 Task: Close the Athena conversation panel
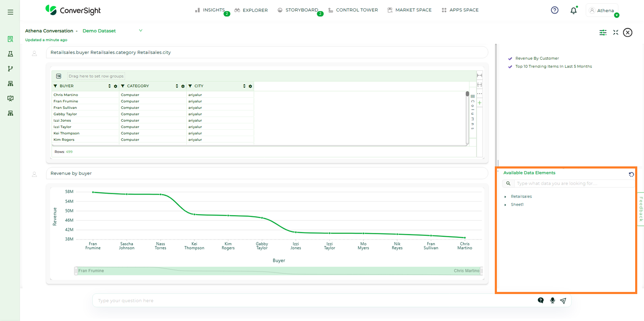[628, 32]
